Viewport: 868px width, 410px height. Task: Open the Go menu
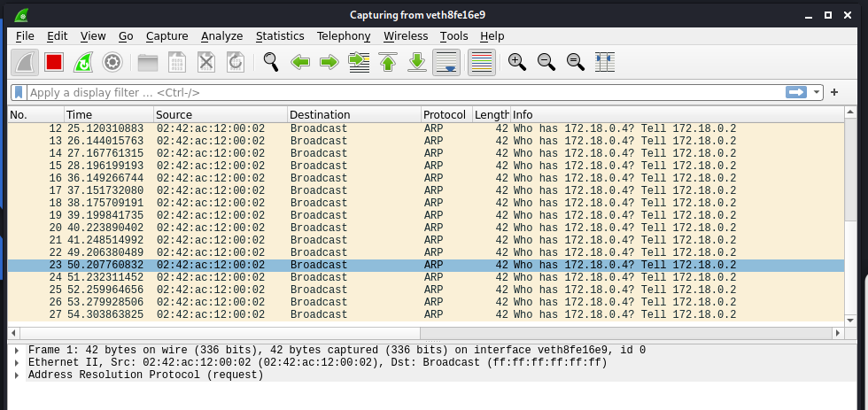(126, 36)
